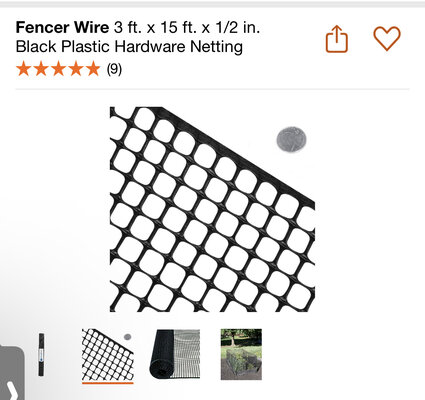Screen dimensions: 425x400
Task: Click the second orange rating star
Action: (x=41, y=69)
